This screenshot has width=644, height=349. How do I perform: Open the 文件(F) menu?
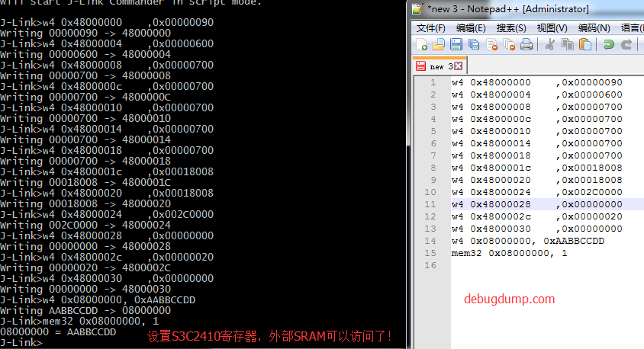point(431,28)
